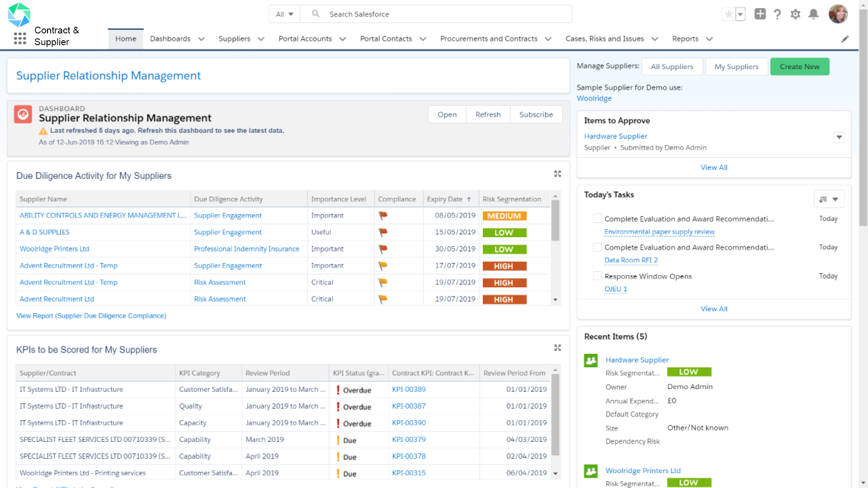The height and width of the screenshot is (488, 868).
Task: Open the App Launcher grid icon
Action: pyautogui.click(x=20, y=38)
